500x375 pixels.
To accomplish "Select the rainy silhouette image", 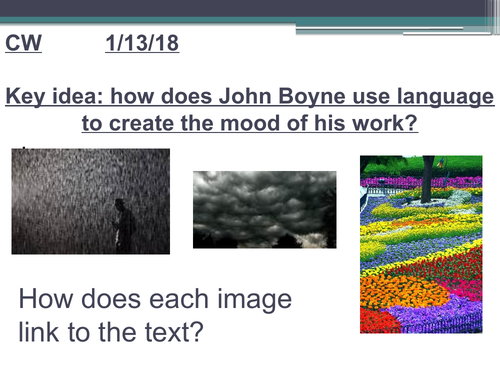I will pyautogui.click(x=91, y=201).
